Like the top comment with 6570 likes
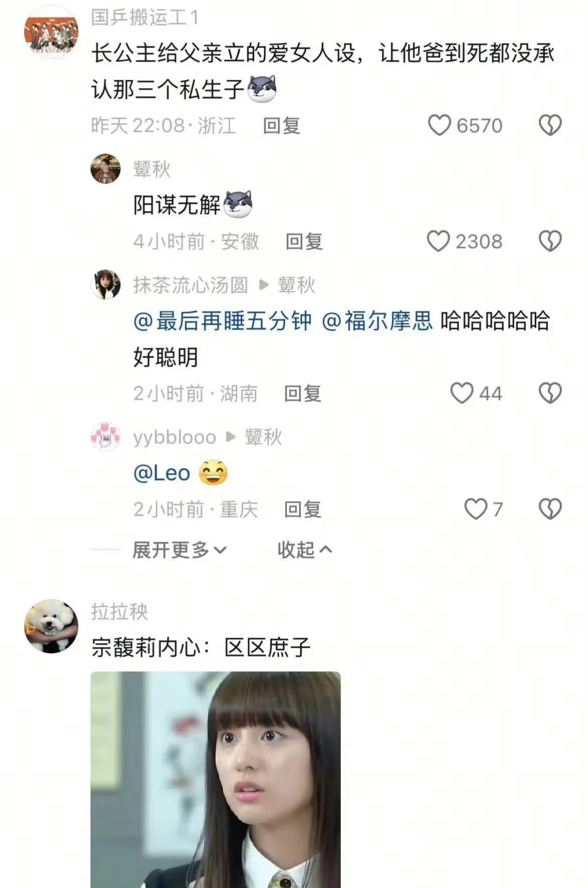The height and width of the screenshot is (888, 588). (x=439, y=125)
